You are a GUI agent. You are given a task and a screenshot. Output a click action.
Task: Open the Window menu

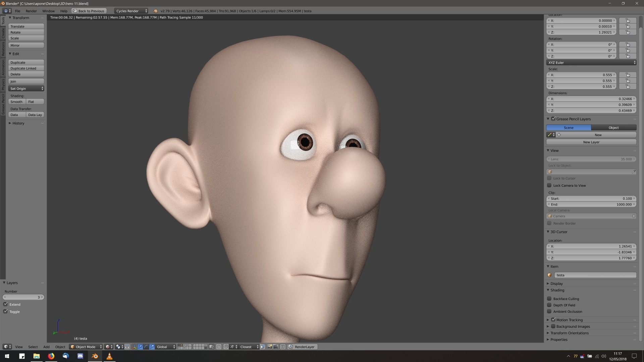click(48, 11)
